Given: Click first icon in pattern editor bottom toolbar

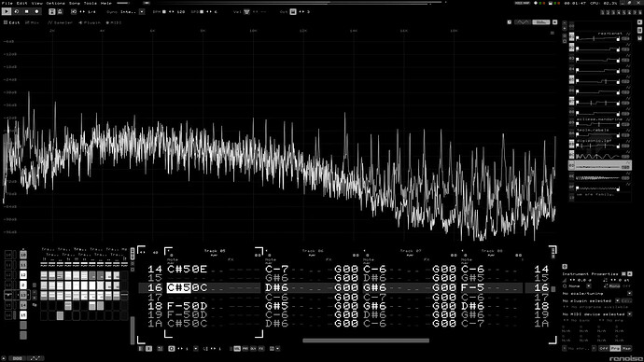Looking at the screenshot, I should [x=141, y=348].
